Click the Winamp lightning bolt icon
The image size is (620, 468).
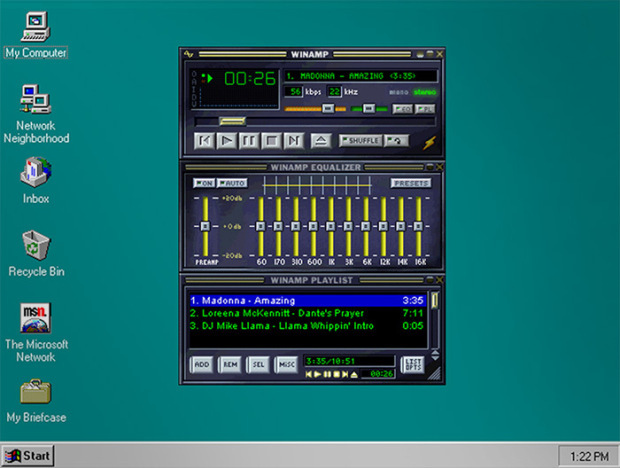point(430,141)
